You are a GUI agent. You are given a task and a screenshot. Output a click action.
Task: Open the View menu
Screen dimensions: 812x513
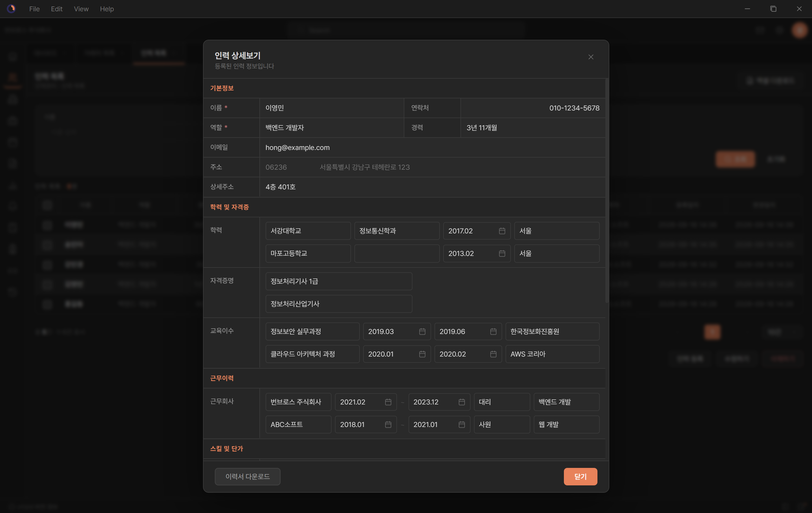pyautogui.click(x=81, y=9)
